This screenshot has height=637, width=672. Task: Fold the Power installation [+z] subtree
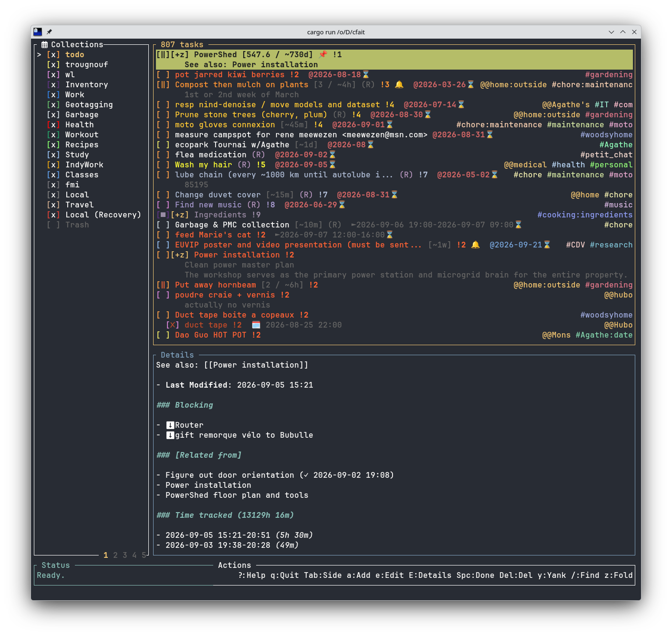point(180,255)
